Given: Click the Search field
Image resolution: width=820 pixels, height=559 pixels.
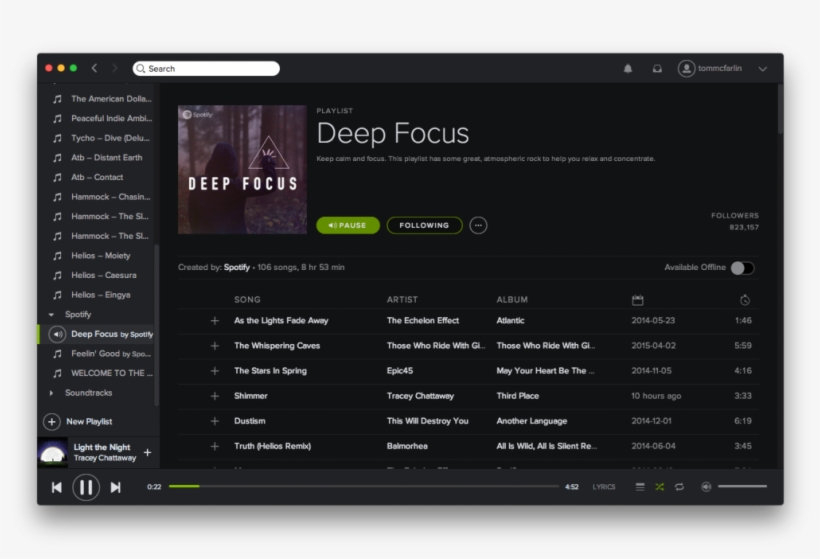Looking at the screenshot, I should click(206, 69).
